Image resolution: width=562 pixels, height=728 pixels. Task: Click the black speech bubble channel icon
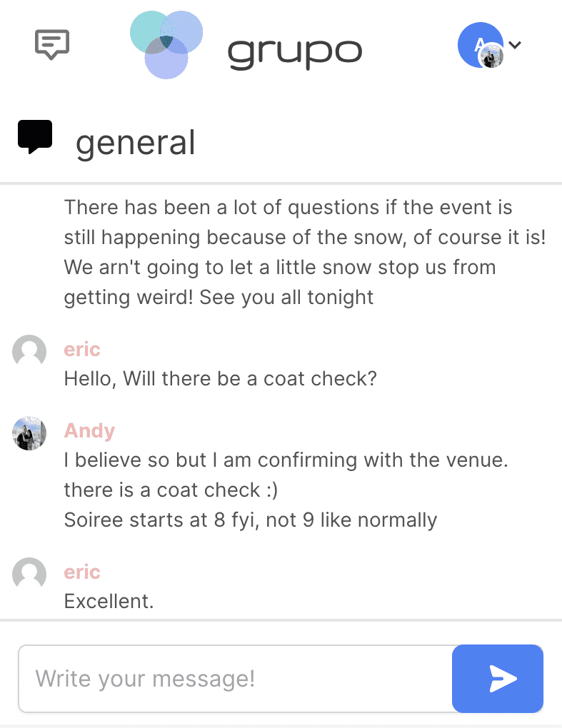(35, 137)
